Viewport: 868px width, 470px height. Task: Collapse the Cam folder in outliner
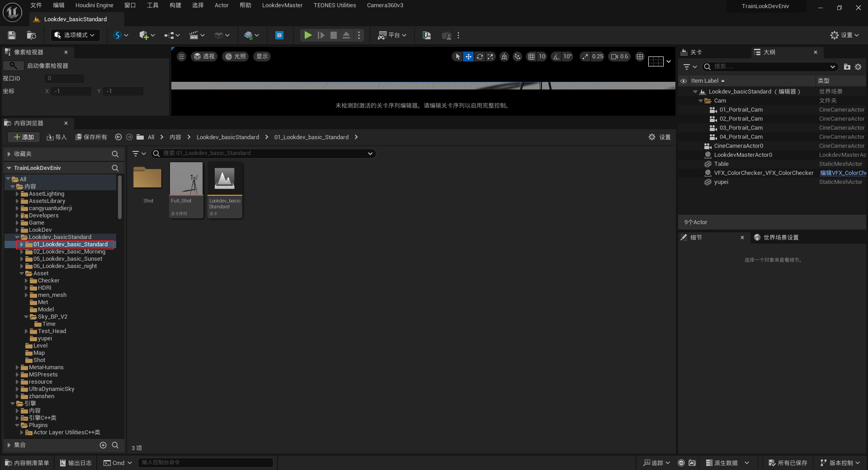pos(701,101)
